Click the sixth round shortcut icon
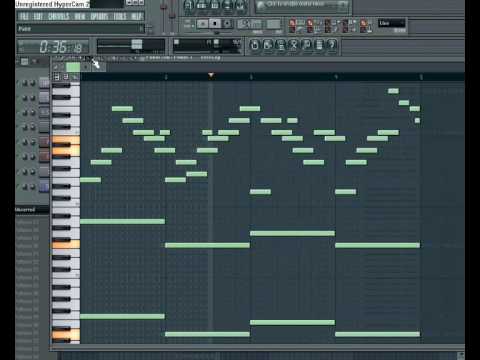 click(x=319, y=44)
